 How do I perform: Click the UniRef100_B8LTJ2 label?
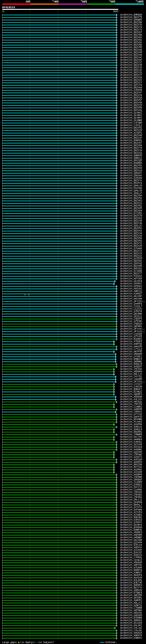click(131, 374)
